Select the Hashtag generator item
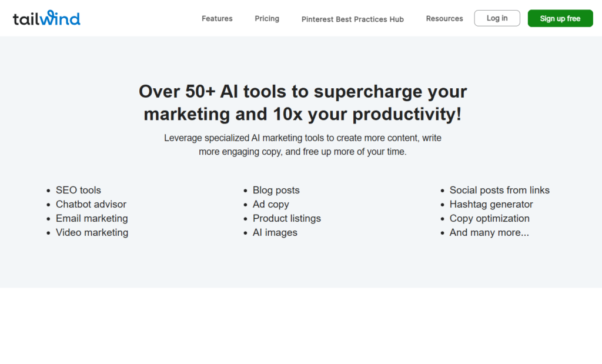The height and width of the screenshot is (364, 602). (491, 204)
